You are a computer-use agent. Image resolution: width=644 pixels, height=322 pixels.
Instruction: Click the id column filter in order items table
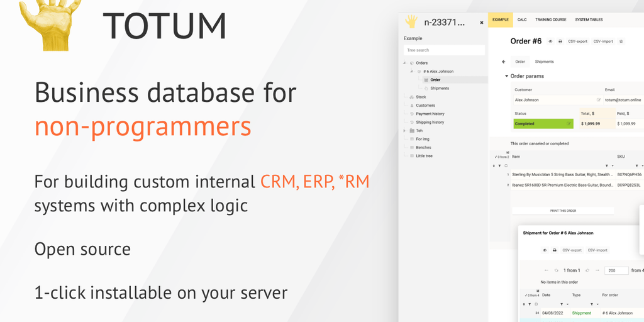tap(499, 166)
